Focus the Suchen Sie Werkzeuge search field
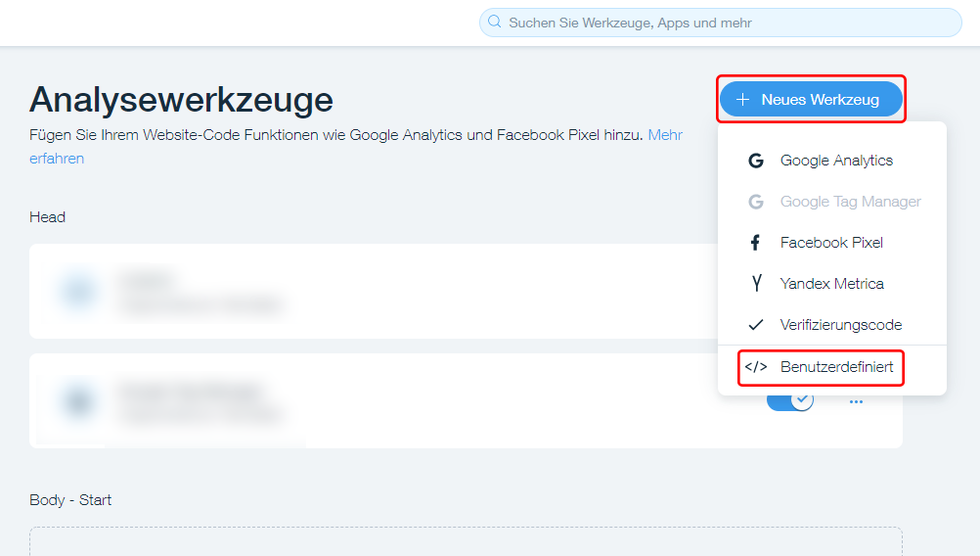 (x=720, y=23)
